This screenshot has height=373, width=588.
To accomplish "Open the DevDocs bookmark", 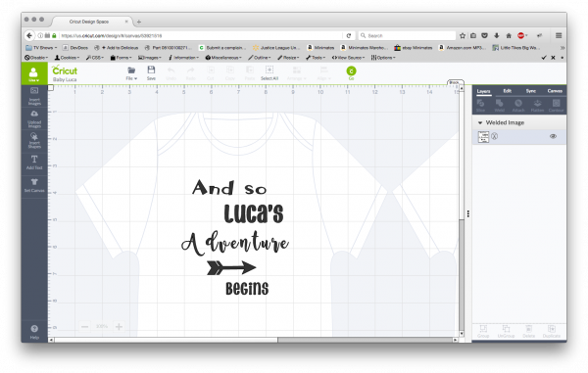I will pyautogui.click(x=75, y=48).
